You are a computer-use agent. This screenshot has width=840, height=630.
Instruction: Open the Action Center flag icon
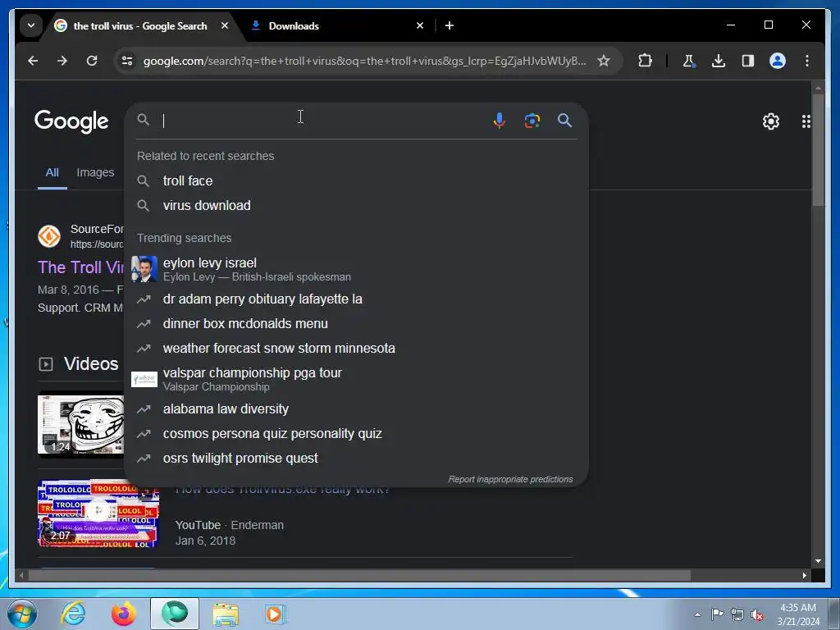click(717, 614)
